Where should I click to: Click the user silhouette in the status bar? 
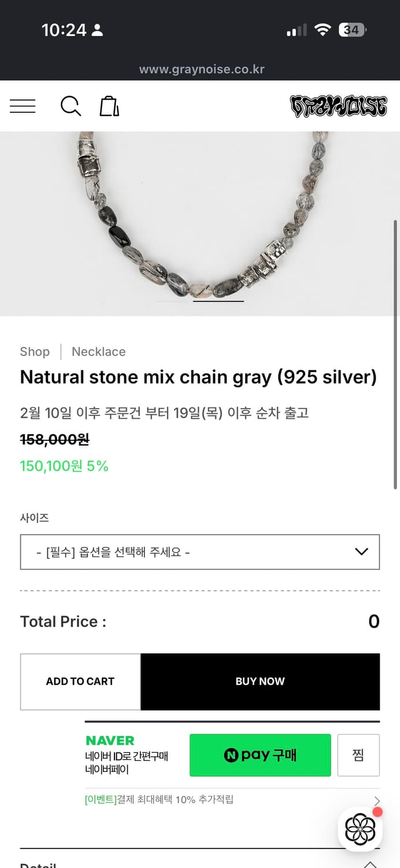[x=96, y=30]
